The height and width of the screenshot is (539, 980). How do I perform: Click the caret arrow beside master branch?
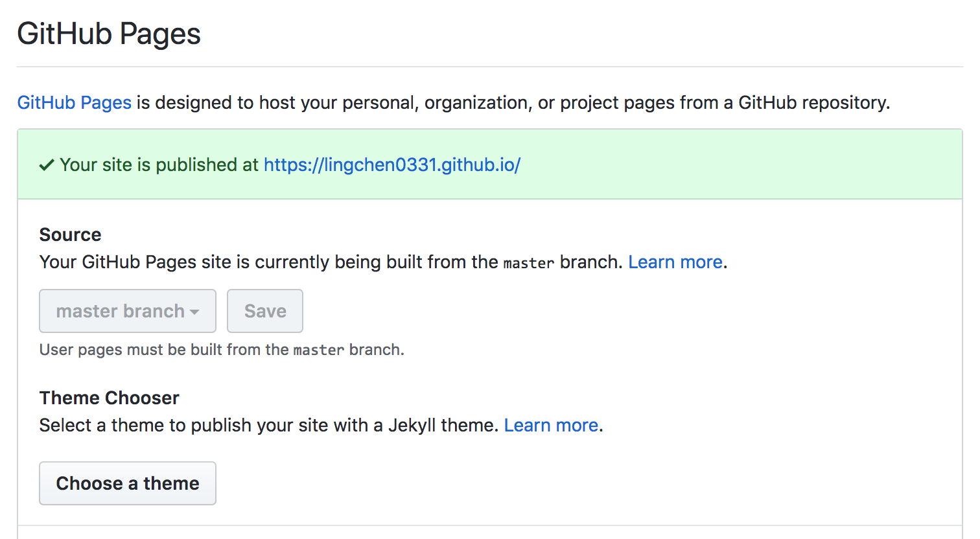194,312
